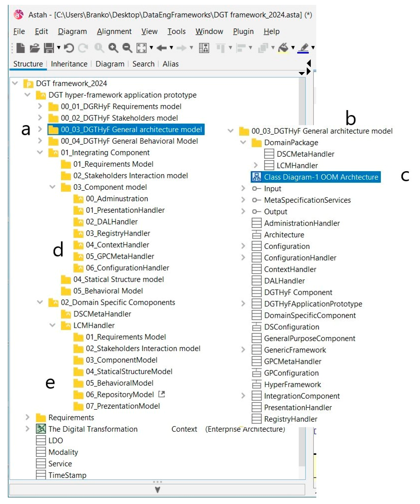Image resolution: width=420 pixels, height=504 pixels.
Task: Click the Save floppy disk icon
Action: tap(49, 48)
